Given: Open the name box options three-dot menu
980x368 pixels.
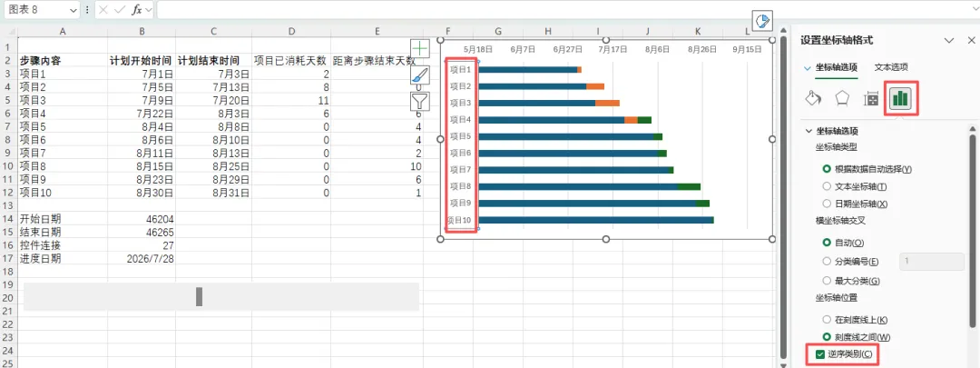Looking at the screenshot, I should pos(86,10).
